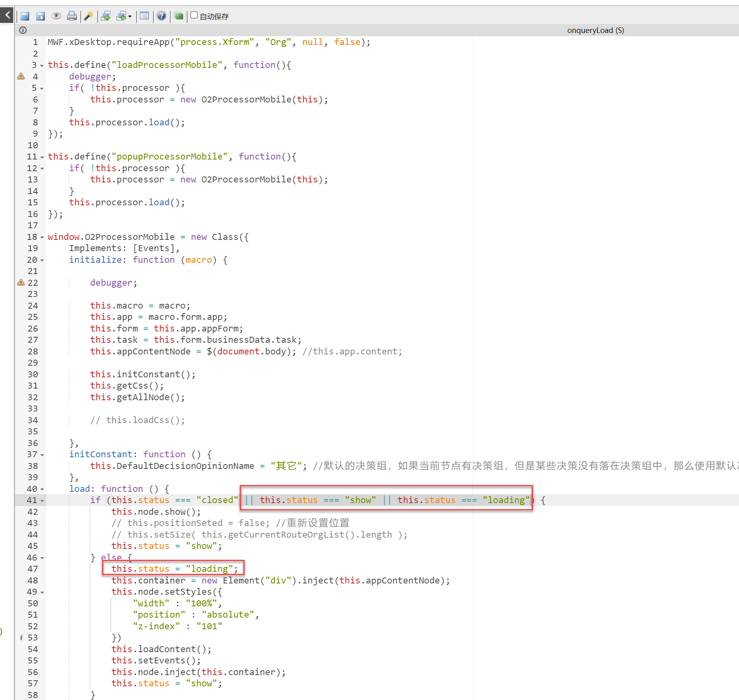Open help with the question mark icon

click(x=161, y=16)
